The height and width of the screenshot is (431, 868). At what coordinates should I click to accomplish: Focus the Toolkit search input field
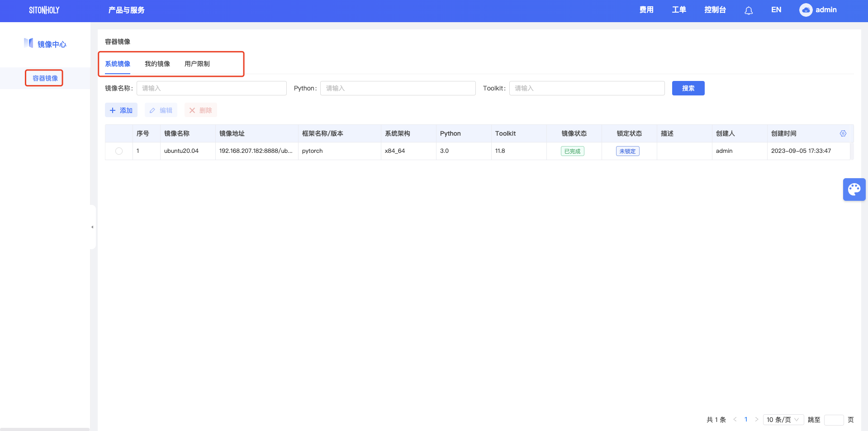587,88
